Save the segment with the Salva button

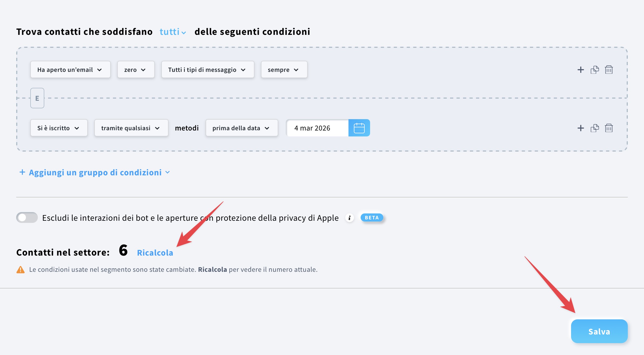599,331
